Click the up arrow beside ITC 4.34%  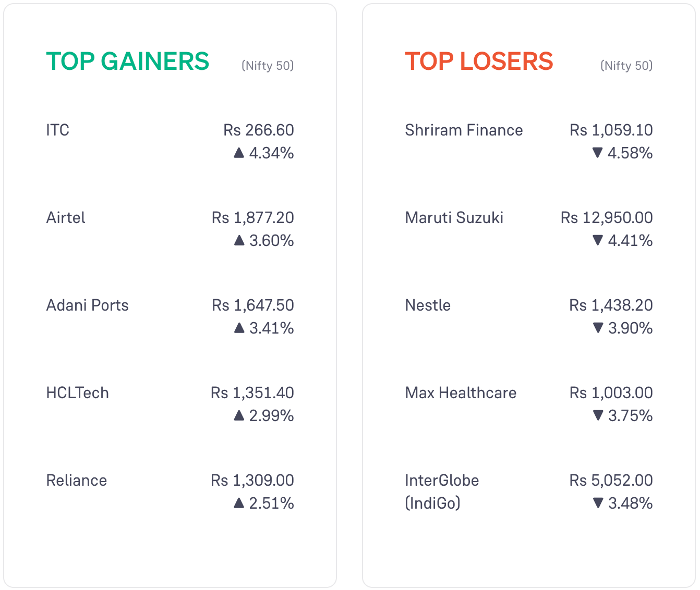[239, 153]
